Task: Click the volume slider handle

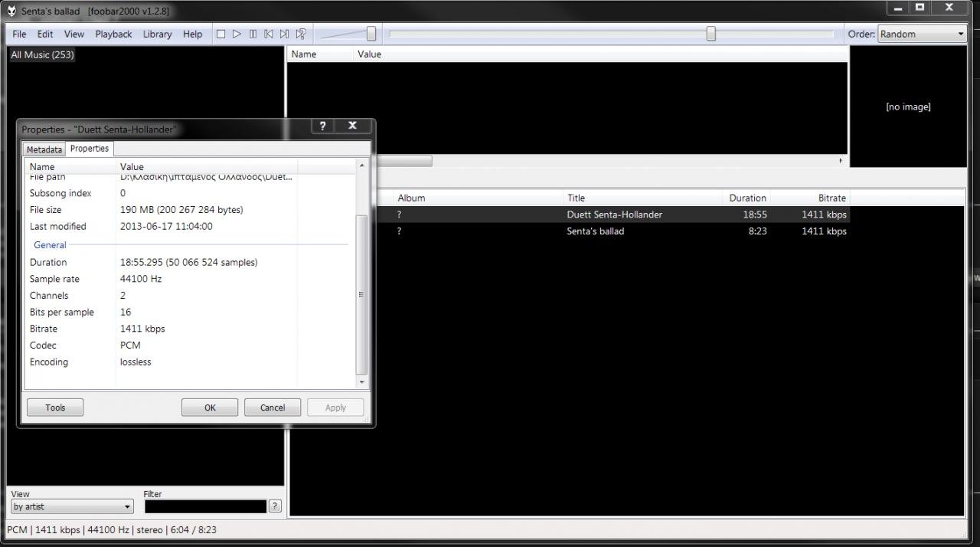Action: click(x=371, y=34)
